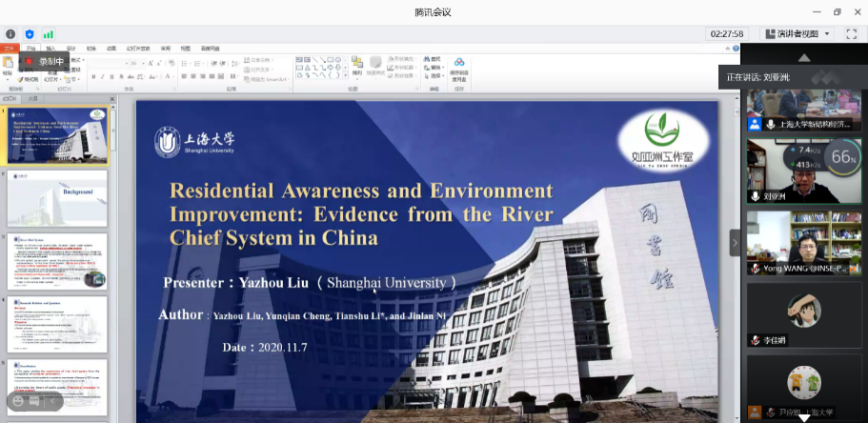Click 刘亚洲's microphone icon

coord(754,196)
